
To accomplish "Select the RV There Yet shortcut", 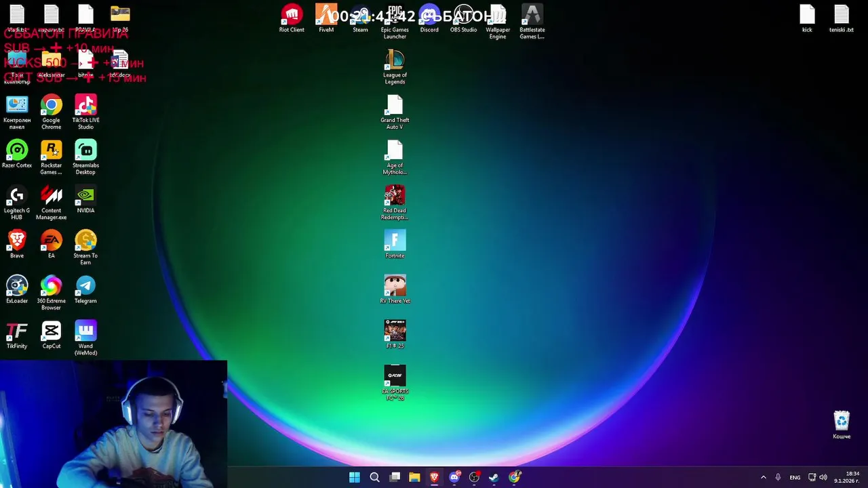I will tap(395, 289).
